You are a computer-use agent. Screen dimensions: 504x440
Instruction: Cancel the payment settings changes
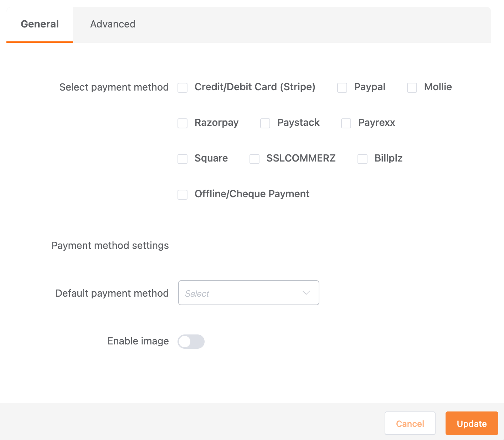pos(410,424)
